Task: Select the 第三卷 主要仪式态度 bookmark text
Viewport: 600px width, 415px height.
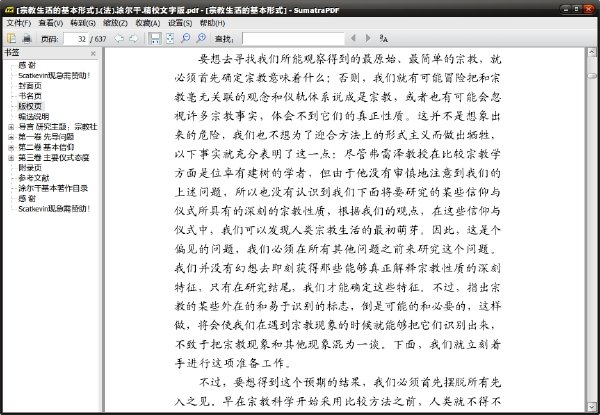Action: (54, 158)
